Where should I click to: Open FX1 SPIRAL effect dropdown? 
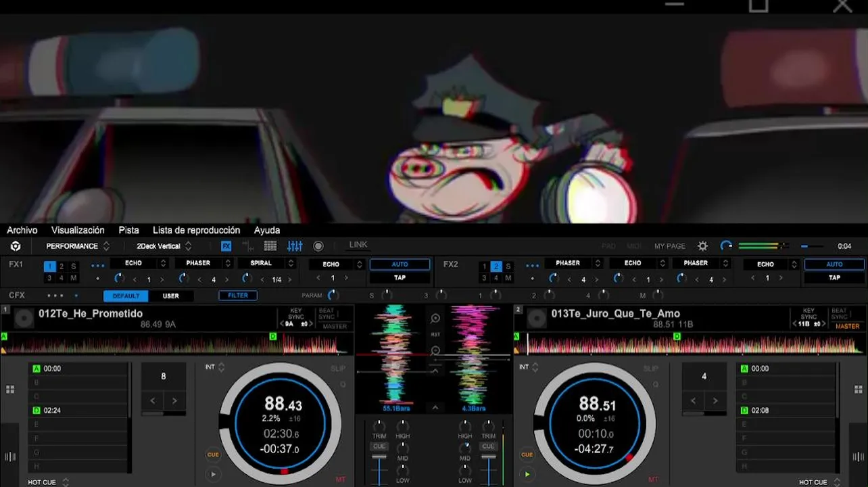coord(267,263)
